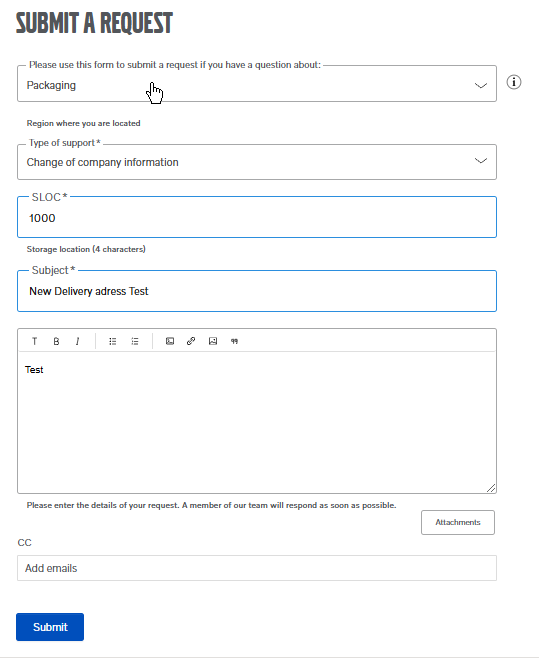Click the chevron on Change of company information
539x658 pixels.
[x=481, y=161]
